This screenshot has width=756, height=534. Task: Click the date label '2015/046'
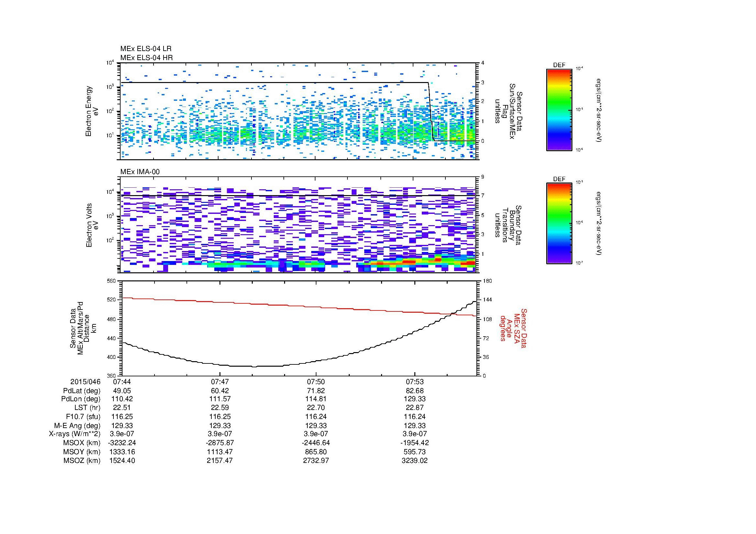pyautogui.click(x=85, y=382)
